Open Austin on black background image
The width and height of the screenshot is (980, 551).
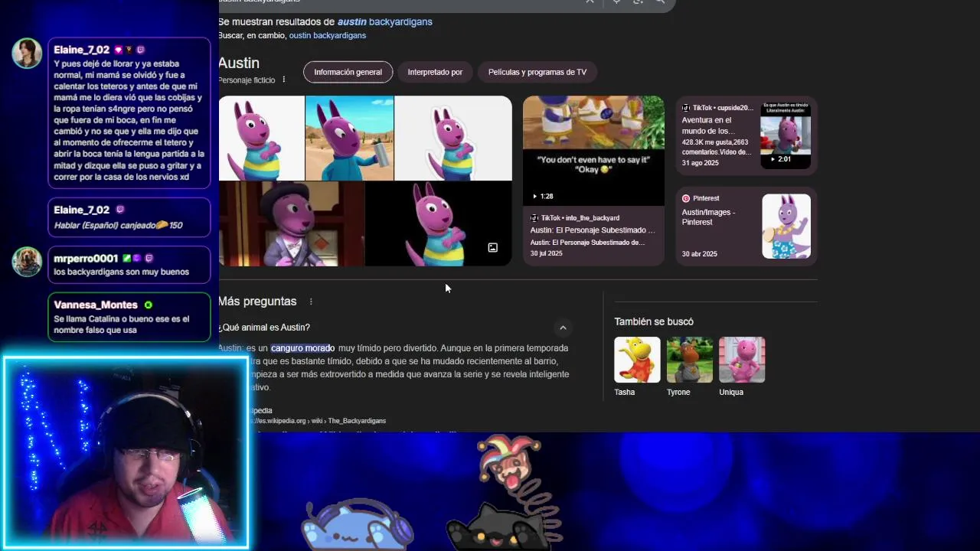(439, 223)
